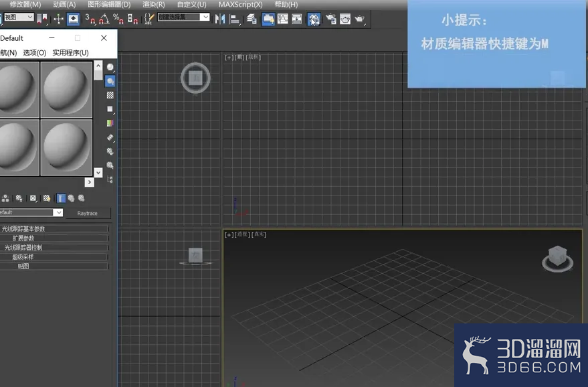The image size is (588, 387).
Task: Toggle angle snap
Action: [104, 19]
